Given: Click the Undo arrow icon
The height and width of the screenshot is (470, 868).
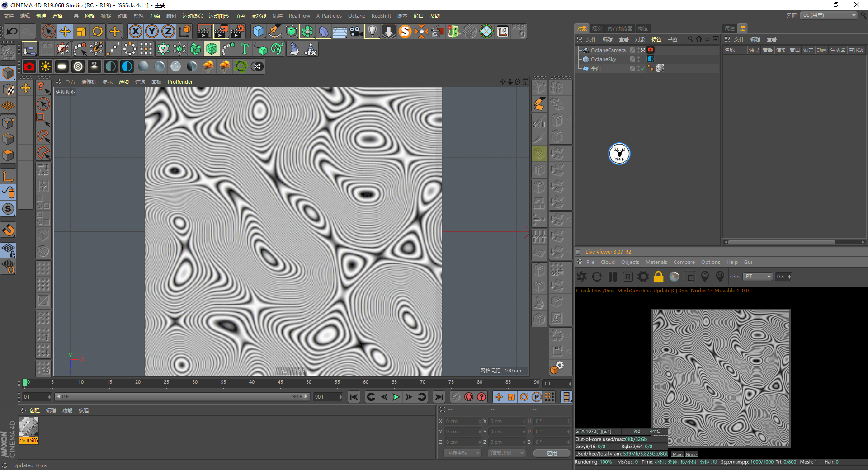Looking at the screenshot, I should coord(12,31).
